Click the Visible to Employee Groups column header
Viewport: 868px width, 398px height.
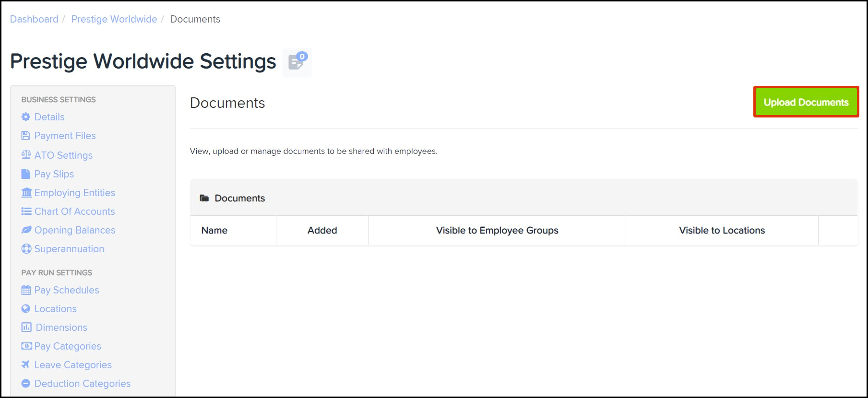[497, 231]
